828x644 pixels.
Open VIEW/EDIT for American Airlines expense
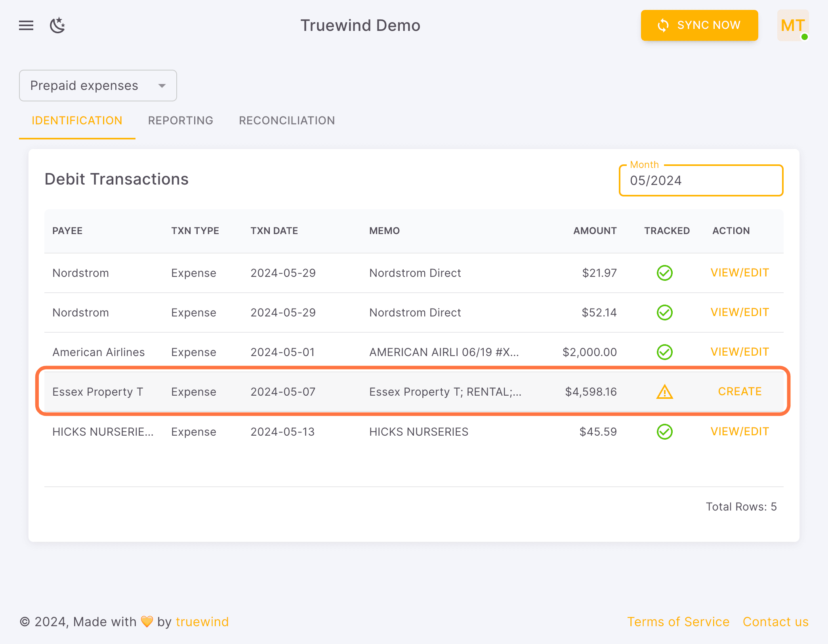[x=739, y=352]
